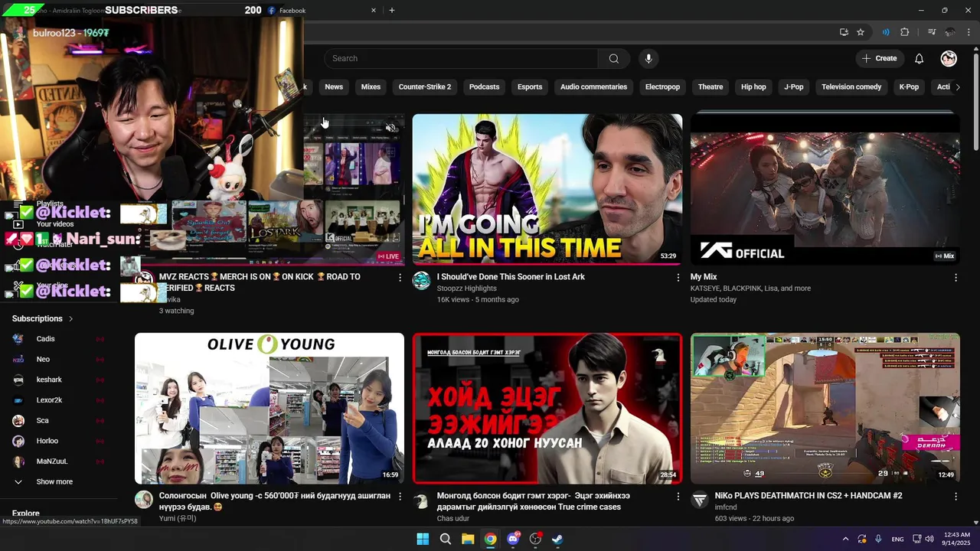Viewport: 980px width, 551px height.
Task: Open Neo channel in subscriptions
Action: click(57, 359)
